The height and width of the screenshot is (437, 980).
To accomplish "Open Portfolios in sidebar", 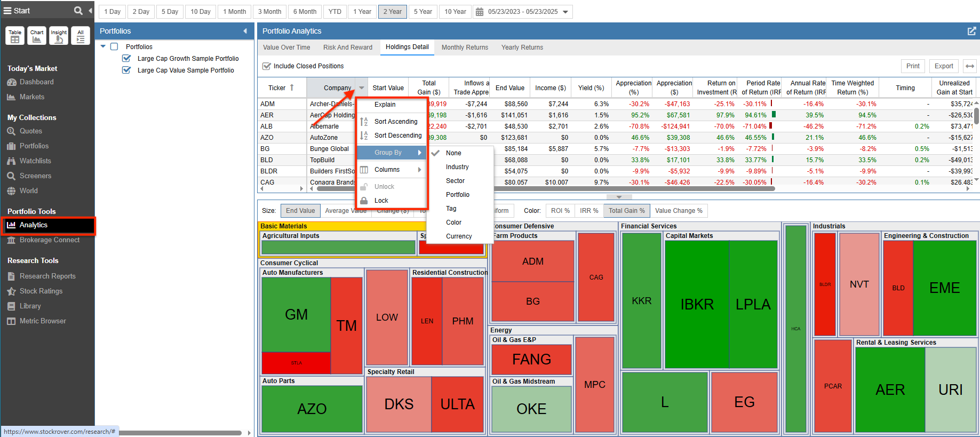I will (34, 146).
